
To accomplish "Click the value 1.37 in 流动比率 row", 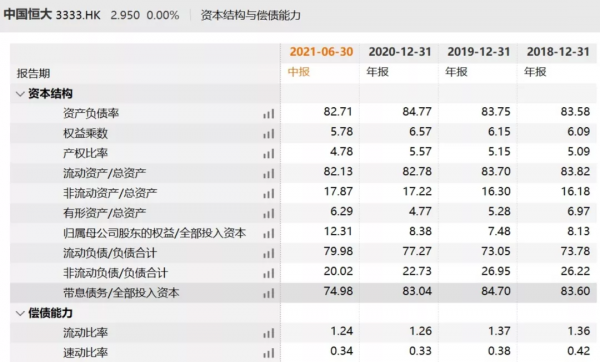I will (x=499, y=331).
